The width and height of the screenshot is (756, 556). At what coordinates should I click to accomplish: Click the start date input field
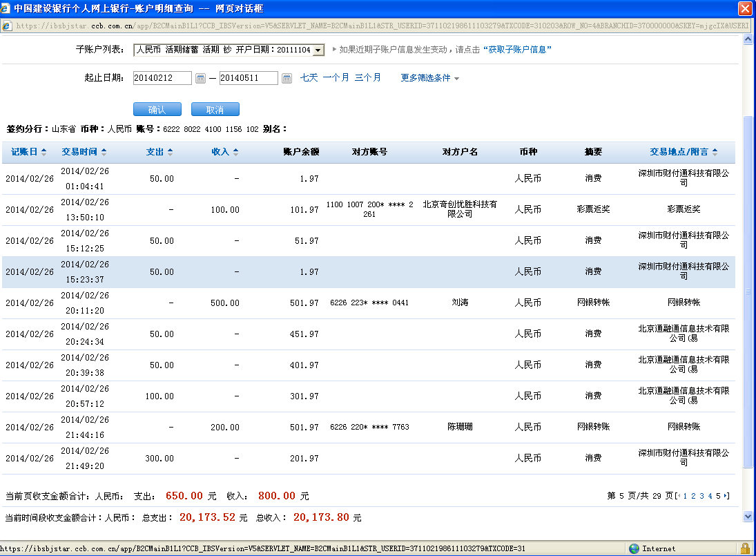pos(162,79)
